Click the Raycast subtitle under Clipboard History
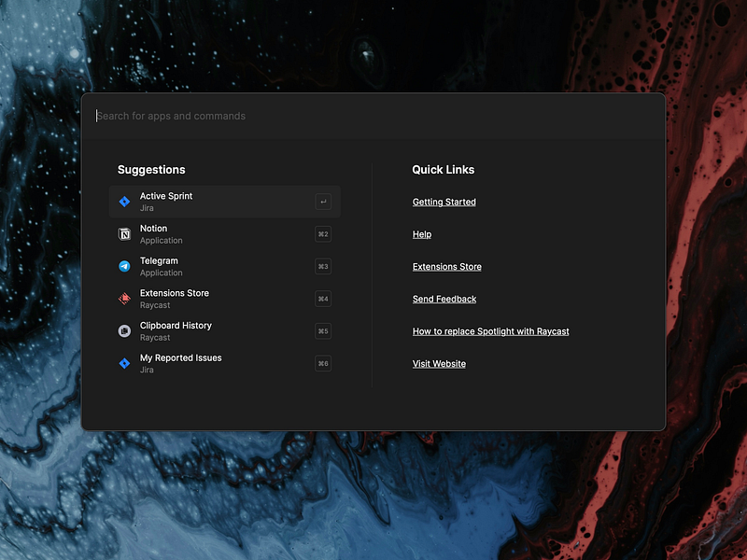Image resolution: width=747 pixels, height=560 pixels. point(155,338)
